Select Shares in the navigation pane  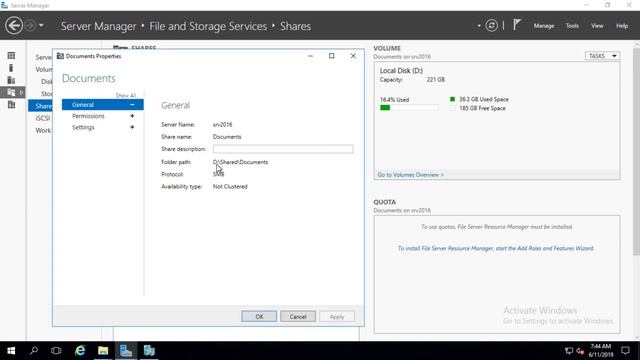coord(40,106)
